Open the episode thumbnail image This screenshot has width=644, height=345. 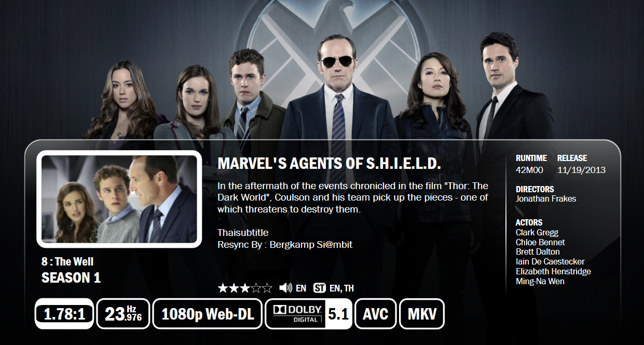119,199
